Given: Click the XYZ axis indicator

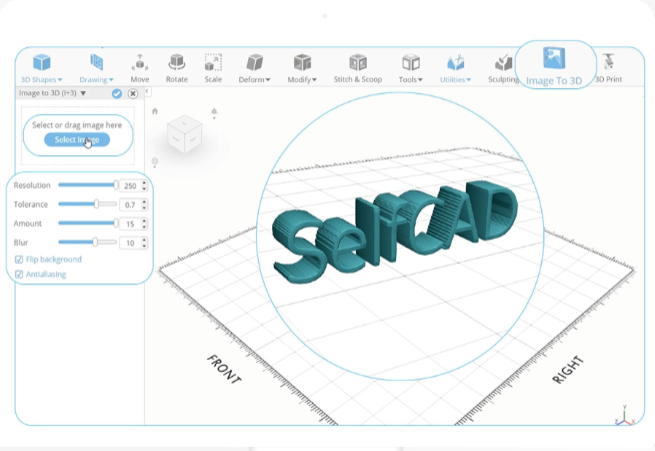Looking at the screenshot, I should tap(624, 416).
